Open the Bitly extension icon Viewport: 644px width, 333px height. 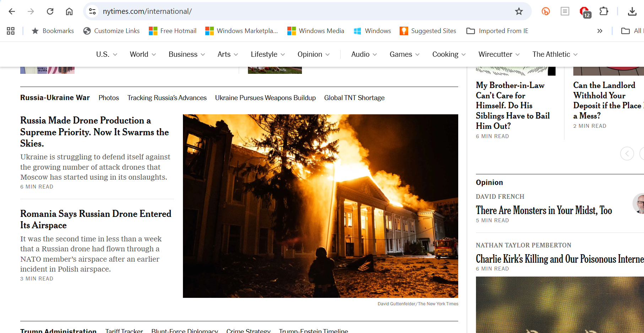pos(546,11)
